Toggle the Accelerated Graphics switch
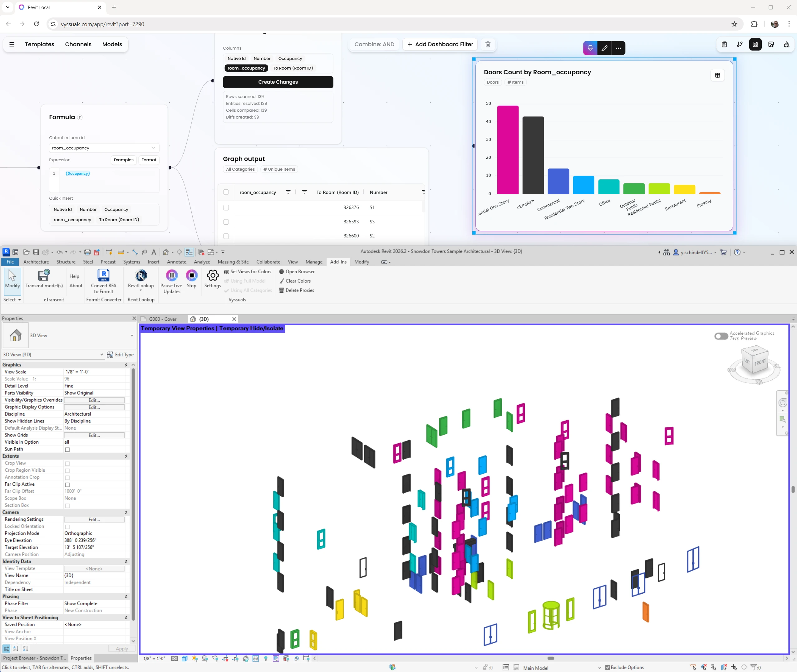The height and width of the screenshot is (672, 797). click(721, 336)
